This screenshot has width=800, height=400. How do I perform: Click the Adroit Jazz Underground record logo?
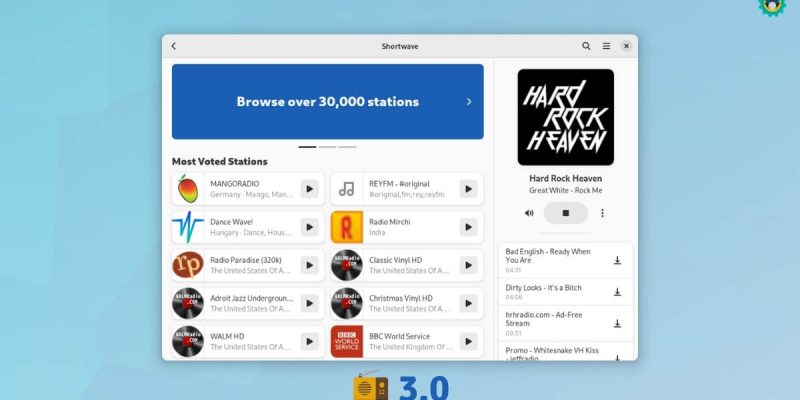click(188, 304)
